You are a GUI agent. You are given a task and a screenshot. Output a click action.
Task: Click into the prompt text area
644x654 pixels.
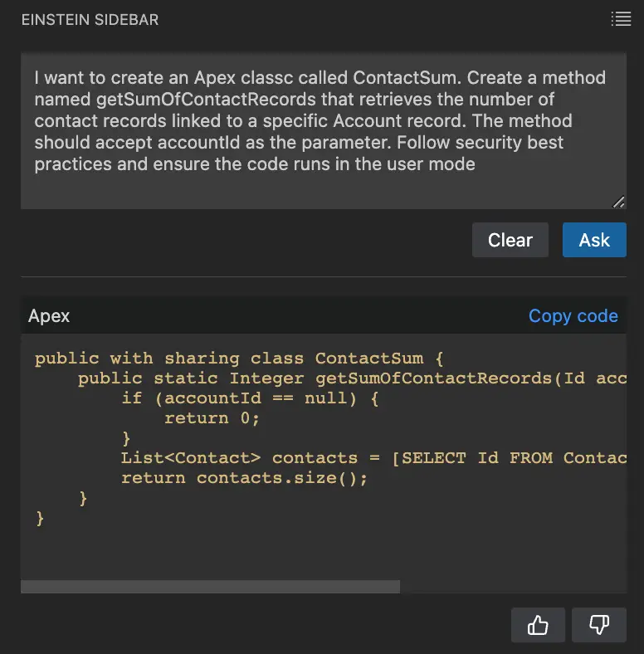click(324, 130)
